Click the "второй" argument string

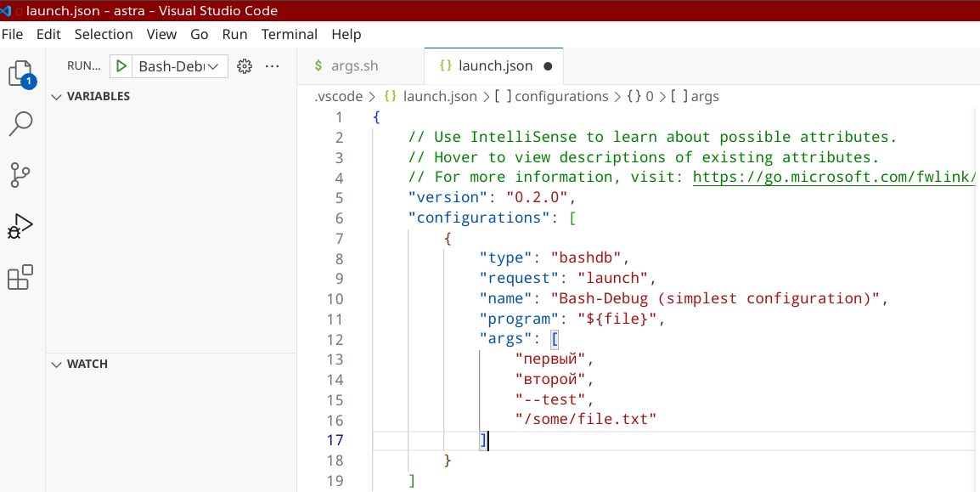point(550,380)
